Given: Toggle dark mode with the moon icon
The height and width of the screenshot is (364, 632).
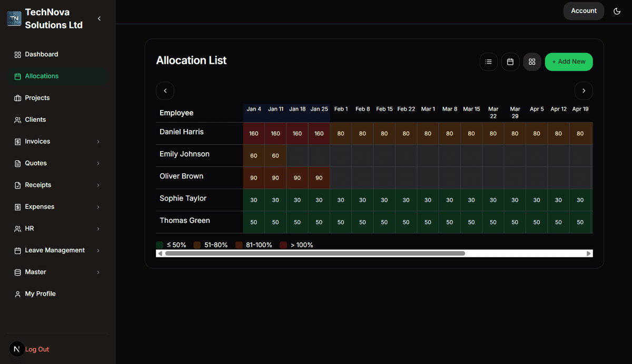Looking at the screenshot, I should pyautogui.click(x=617, y=11).
